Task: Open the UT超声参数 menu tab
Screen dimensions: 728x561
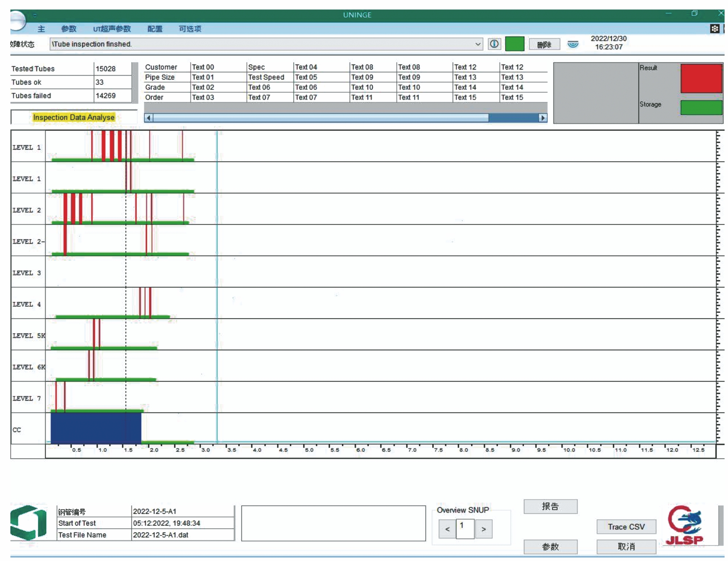Action: point(112,29)
